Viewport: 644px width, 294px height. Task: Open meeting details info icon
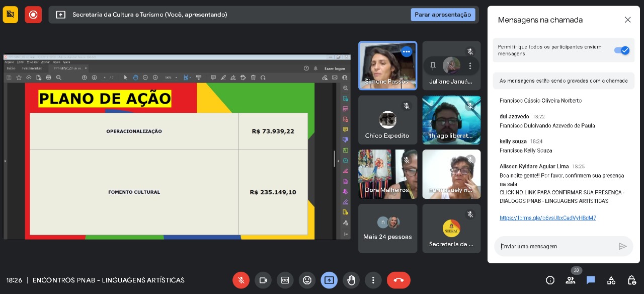[550, 280]
